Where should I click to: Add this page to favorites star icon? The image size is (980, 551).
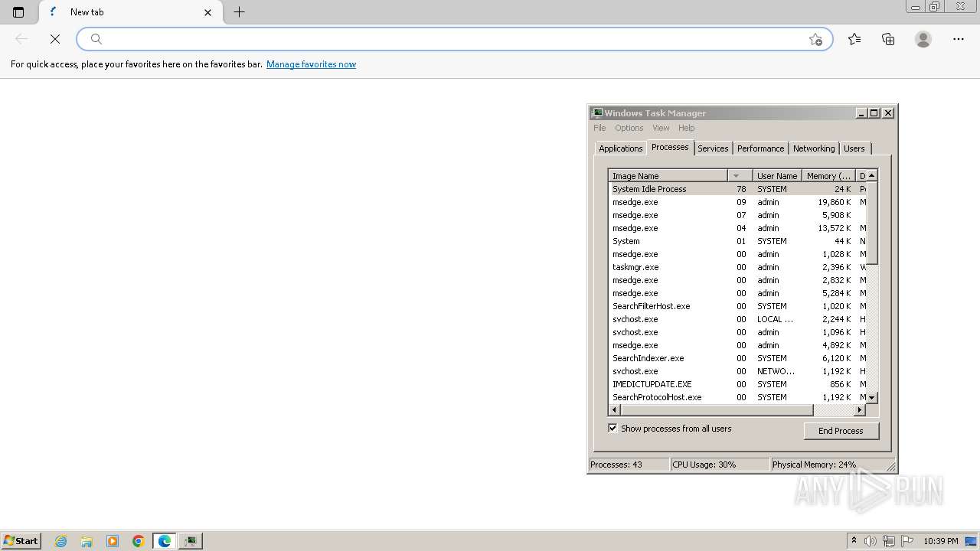click(815, 39)
